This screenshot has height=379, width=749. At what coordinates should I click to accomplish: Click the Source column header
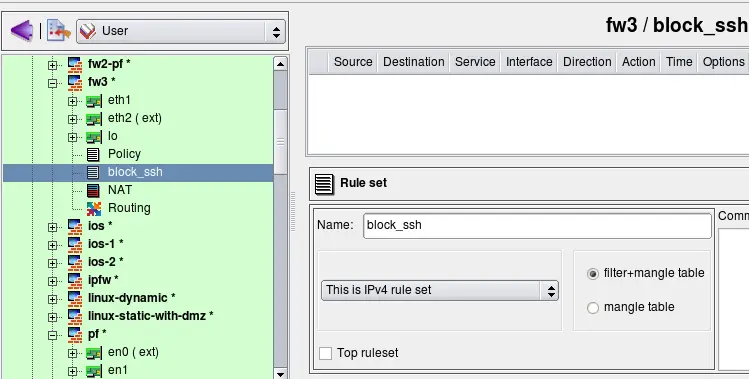[353, 62]
